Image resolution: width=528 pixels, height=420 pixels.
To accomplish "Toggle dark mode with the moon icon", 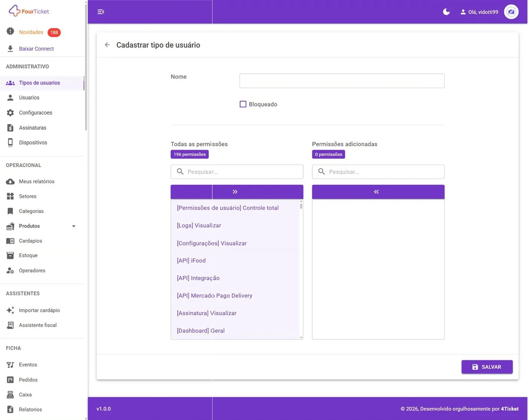I will click(446, 12).
